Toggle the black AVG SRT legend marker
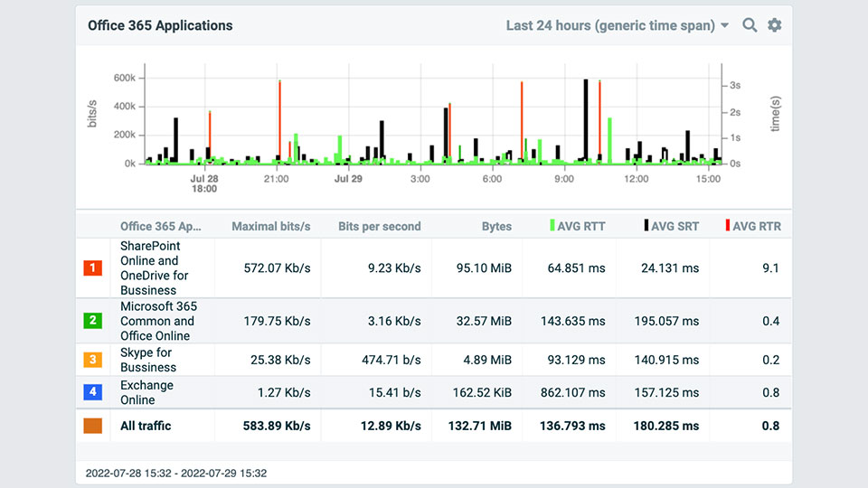This screenshot has width=868, height=488. 646,225
